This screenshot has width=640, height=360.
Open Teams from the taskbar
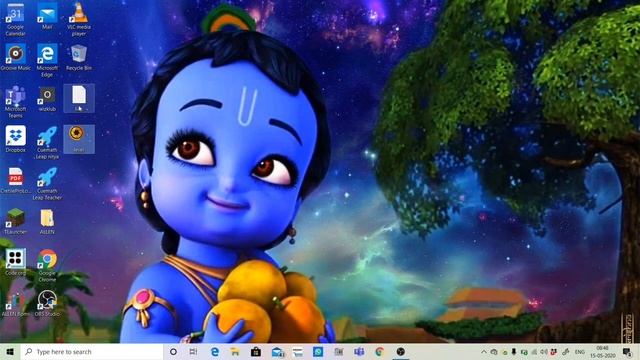coord(359,352)
